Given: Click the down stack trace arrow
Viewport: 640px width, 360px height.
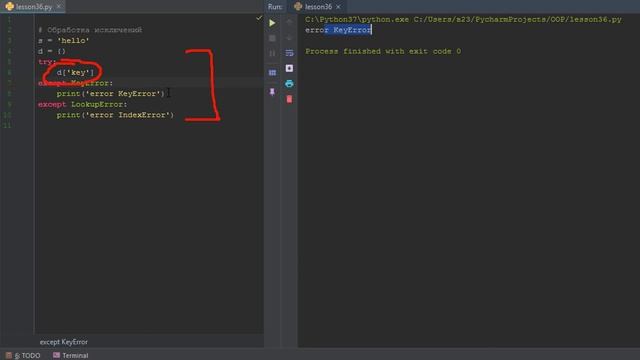Looking at the screenshot, I should tap(289, 38).
